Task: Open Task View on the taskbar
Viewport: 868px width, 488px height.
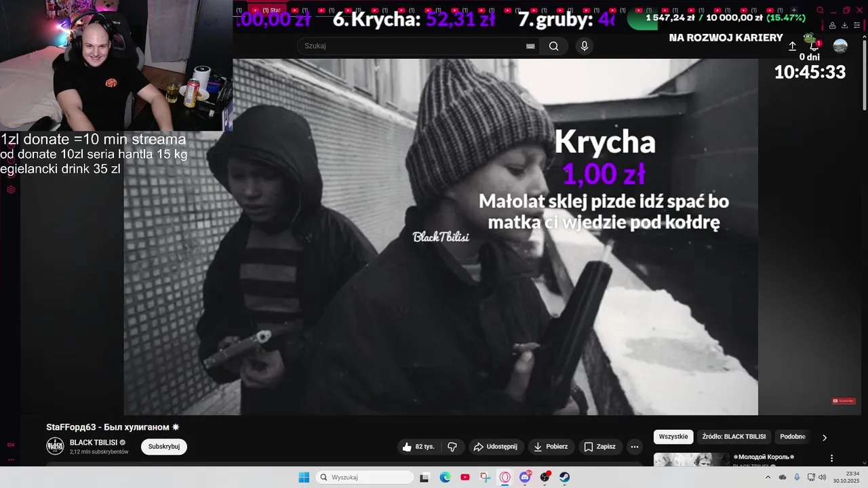Action: [x=425, y=477]
